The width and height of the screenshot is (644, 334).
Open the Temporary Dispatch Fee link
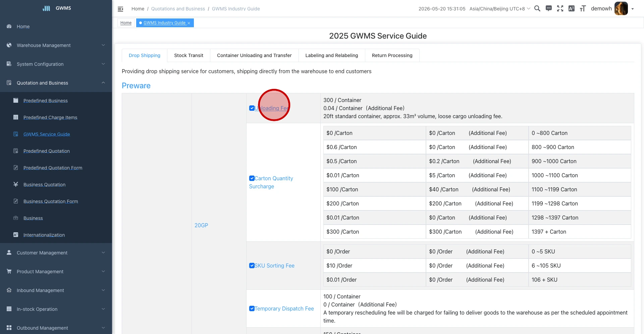[x=284, y=308]
